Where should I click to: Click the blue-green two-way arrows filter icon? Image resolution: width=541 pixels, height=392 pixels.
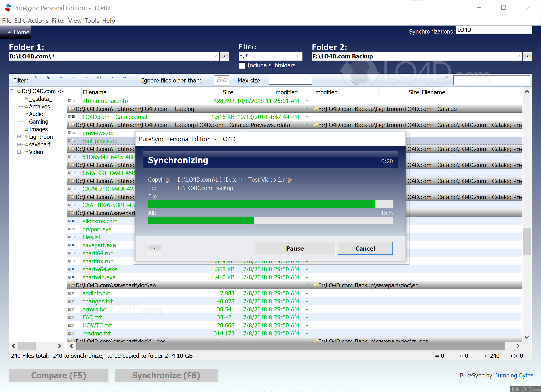coord(48,78)
